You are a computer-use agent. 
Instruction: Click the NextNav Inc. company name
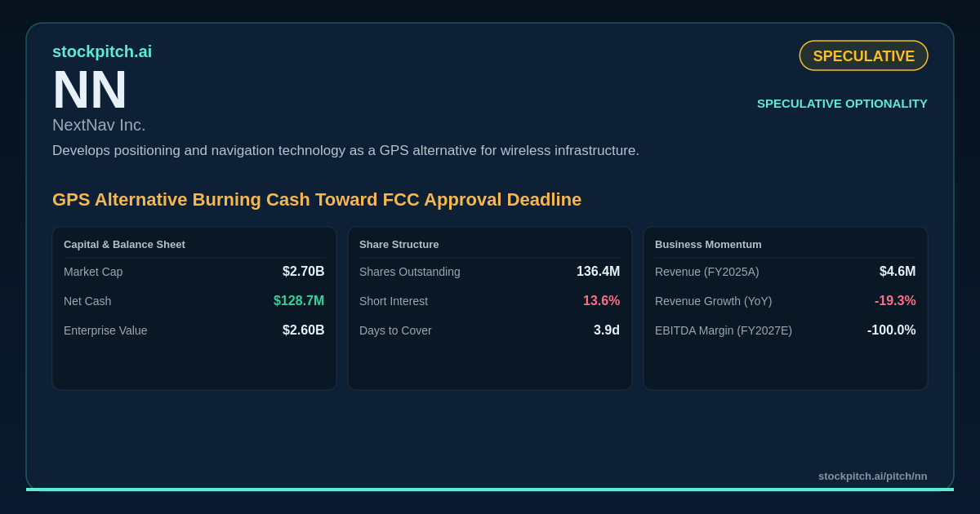(99, 125)
